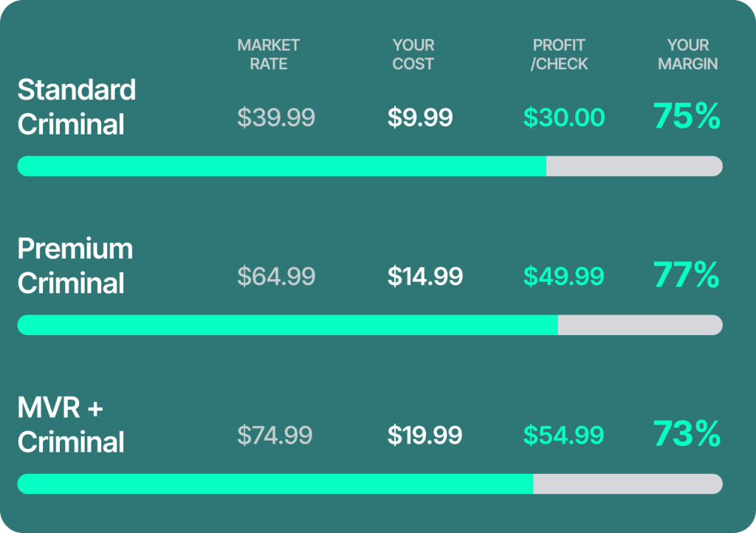Screen dimensions: 756x533
Task: Select the $14.99 cost value
Action: coord(425,276)
